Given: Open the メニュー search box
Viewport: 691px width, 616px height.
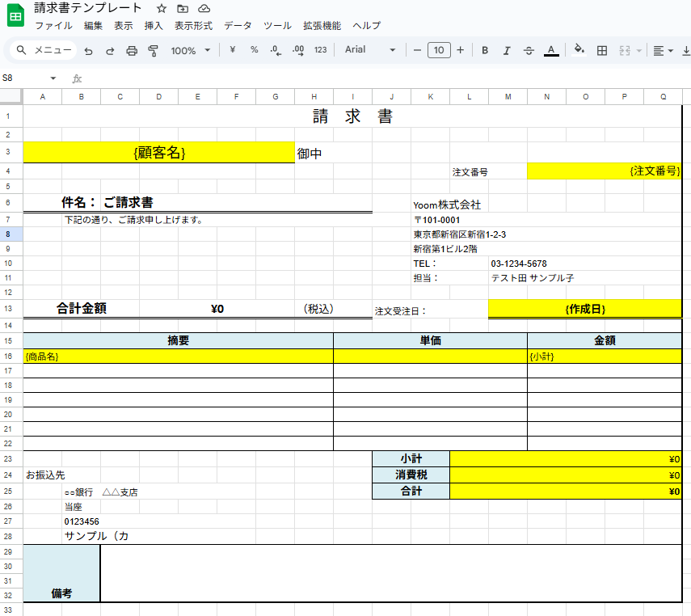Looking at the screenshot, I should [x=43, y=50].
